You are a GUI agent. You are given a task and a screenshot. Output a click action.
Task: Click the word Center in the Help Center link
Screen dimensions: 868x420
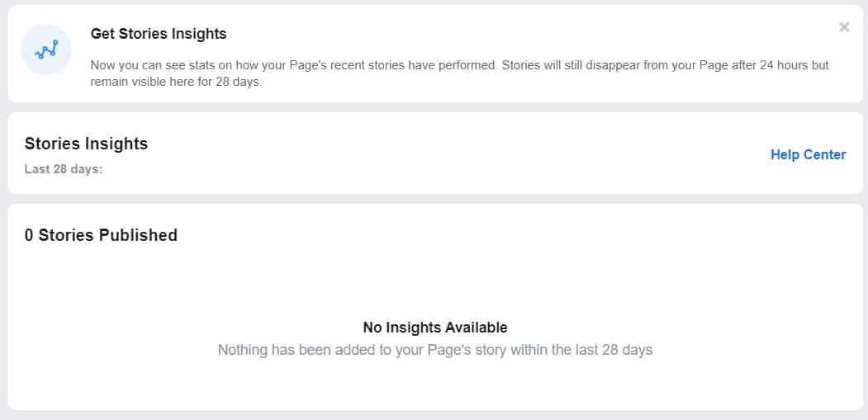coord(826,154)
